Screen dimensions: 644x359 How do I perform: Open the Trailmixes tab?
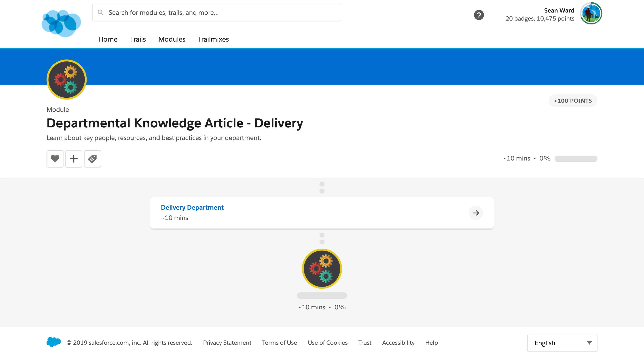pyautogui.click(x=213, y=39)
